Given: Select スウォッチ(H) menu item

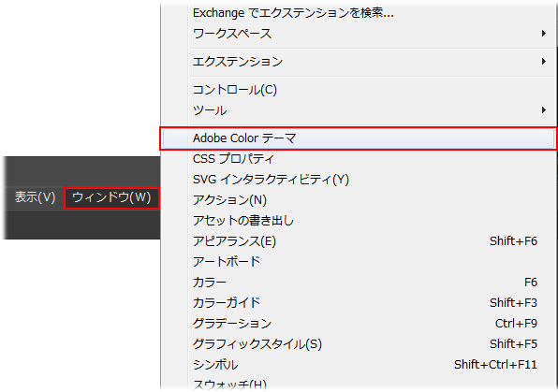Looking at the screenshot, I should point(358,384).
